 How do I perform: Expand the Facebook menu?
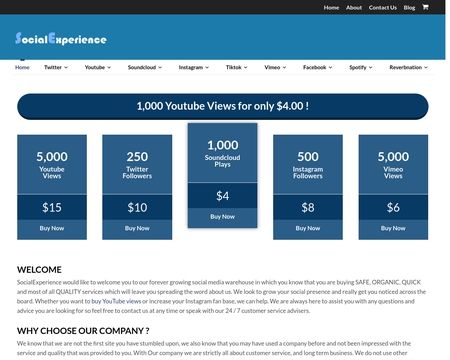pos(317,67)
